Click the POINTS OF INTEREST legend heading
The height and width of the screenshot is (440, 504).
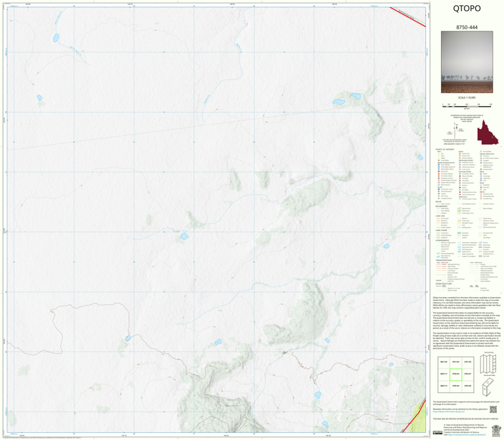(445, 150)
